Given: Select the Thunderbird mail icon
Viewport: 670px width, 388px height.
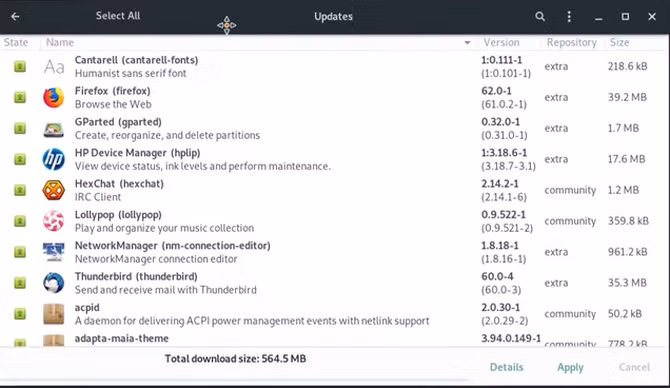Looking at the screenshot, I should click(x=53, y=283).
